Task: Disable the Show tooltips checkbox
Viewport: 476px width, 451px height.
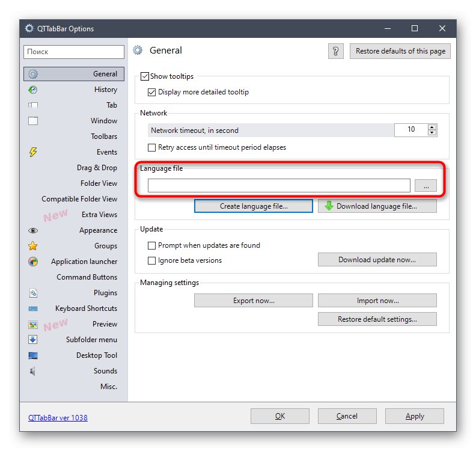Action: [145, 76]
